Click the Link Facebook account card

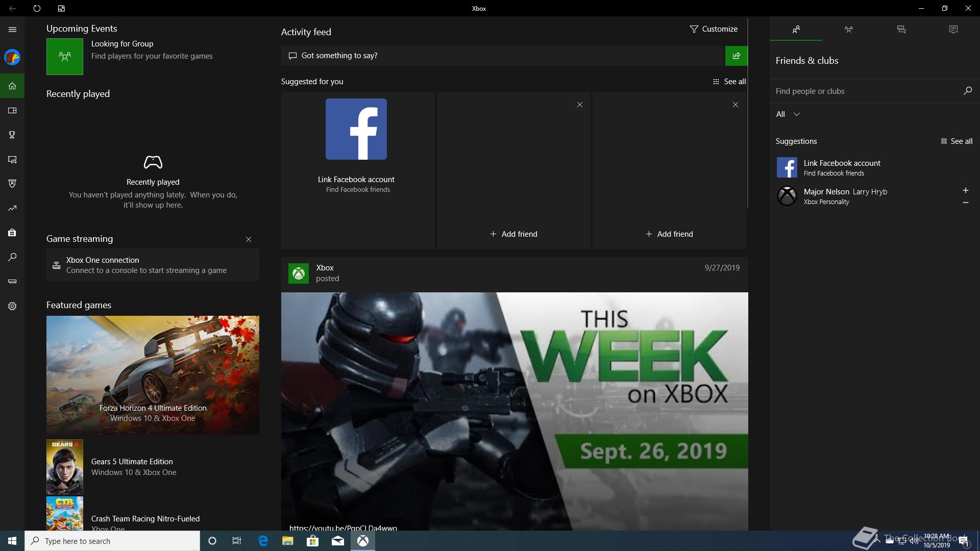(358, 170)
